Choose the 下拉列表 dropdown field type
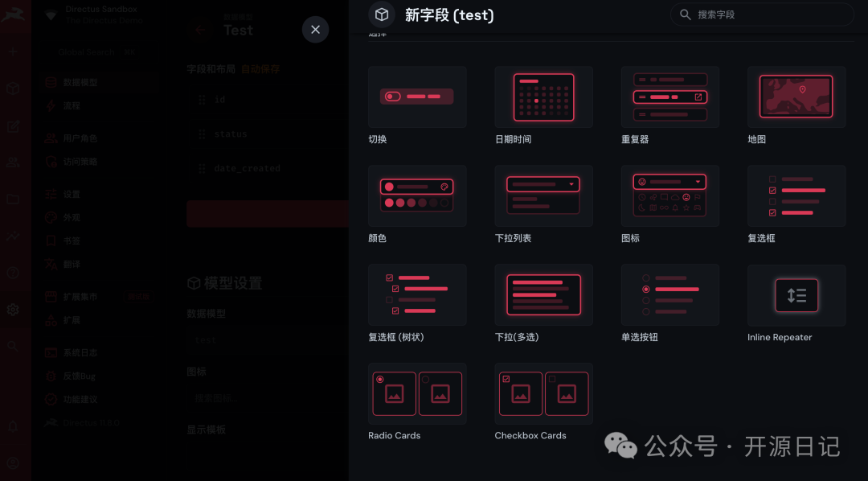 tap(543, 195)
